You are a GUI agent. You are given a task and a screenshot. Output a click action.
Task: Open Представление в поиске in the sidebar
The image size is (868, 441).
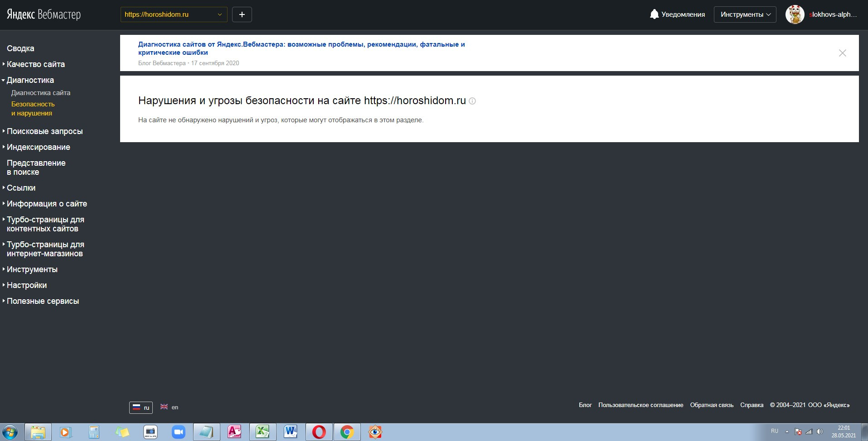(x=36, y=168)
